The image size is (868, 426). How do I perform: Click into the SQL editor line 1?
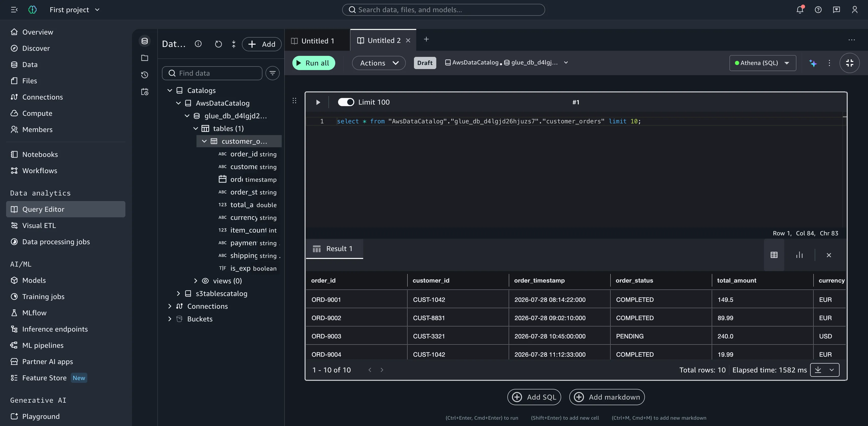pyautogui.click(x=489, y=121)
